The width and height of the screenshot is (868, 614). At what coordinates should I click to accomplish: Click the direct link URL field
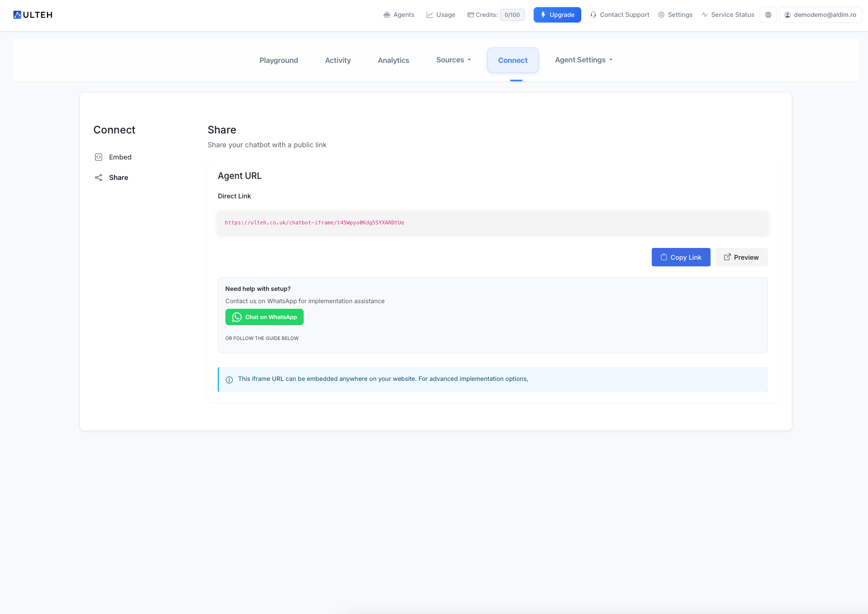point(492,223)
